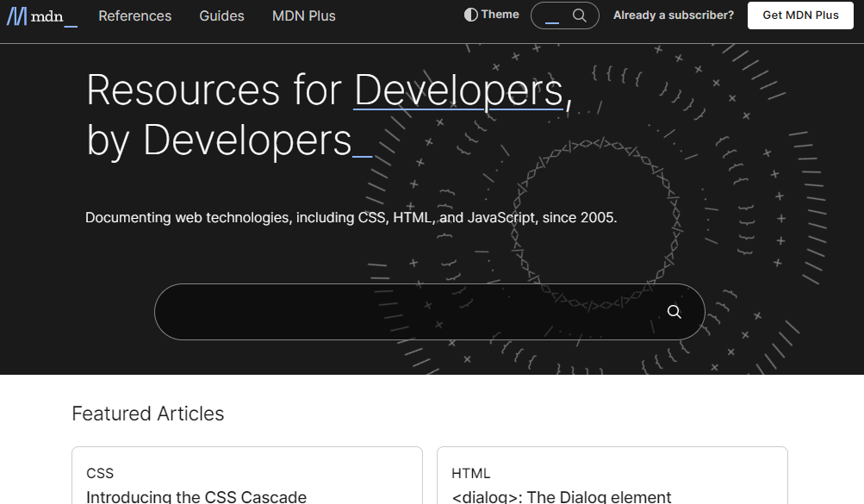Click the Documenting web technologies tagline
Viewport: 864px width, 504px height.
(351, 218)
